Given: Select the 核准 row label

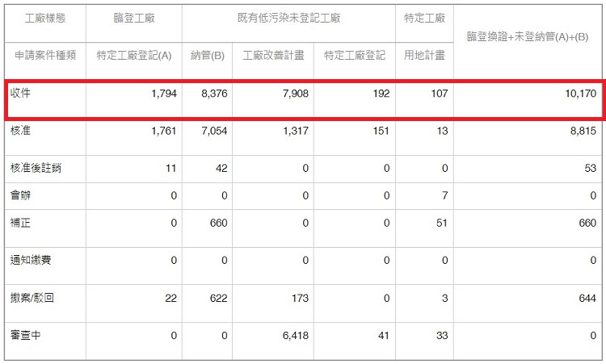Looking at the screenshot, I should [x=21, y=130].
